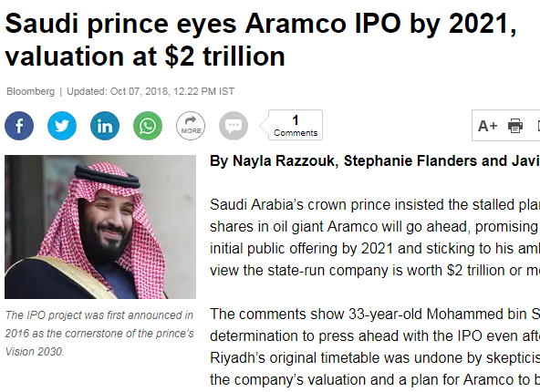Click the photo caption about Vision 2030
540x392 pixels.
point(99,334)
